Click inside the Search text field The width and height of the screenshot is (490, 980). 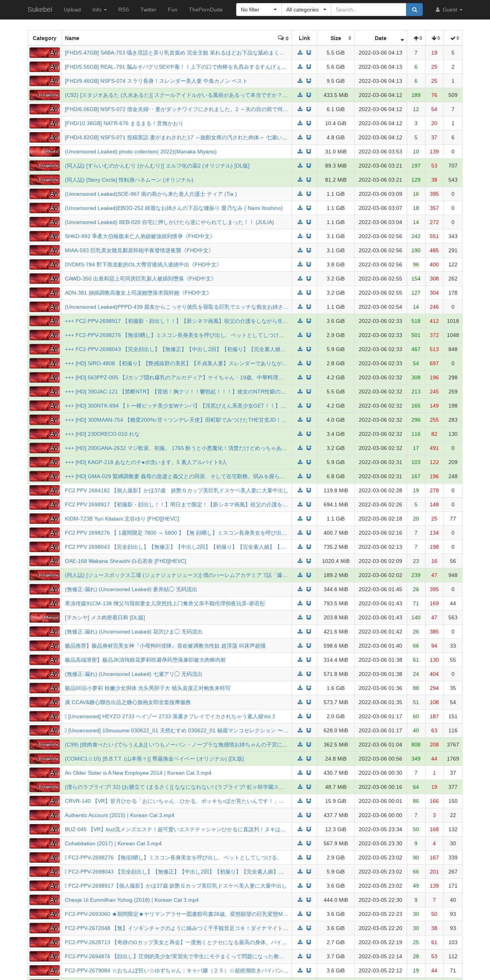coord(368,10)
